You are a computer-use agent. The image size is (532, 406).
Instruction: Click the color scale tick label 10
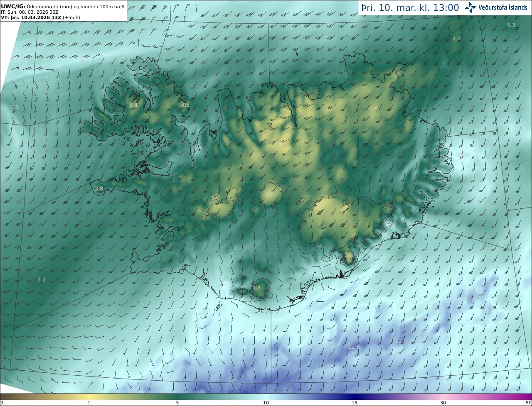pos(266,403)
